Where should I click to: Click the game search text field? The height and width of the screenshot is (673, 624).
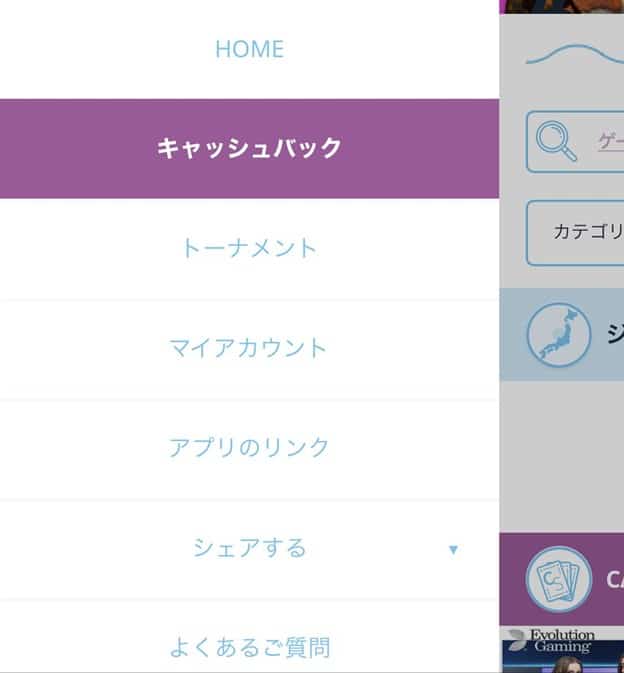(x=608, y=142)
